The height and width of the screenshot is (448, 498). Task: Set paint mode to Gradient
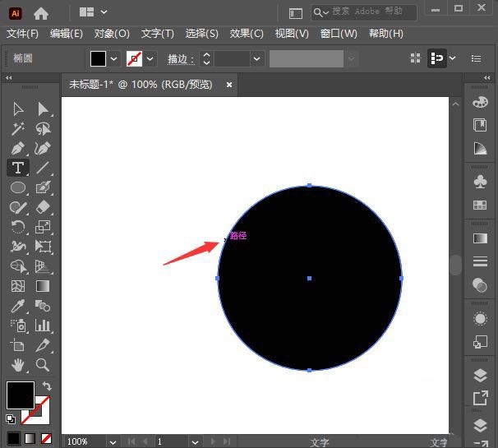tap(30, 438)
